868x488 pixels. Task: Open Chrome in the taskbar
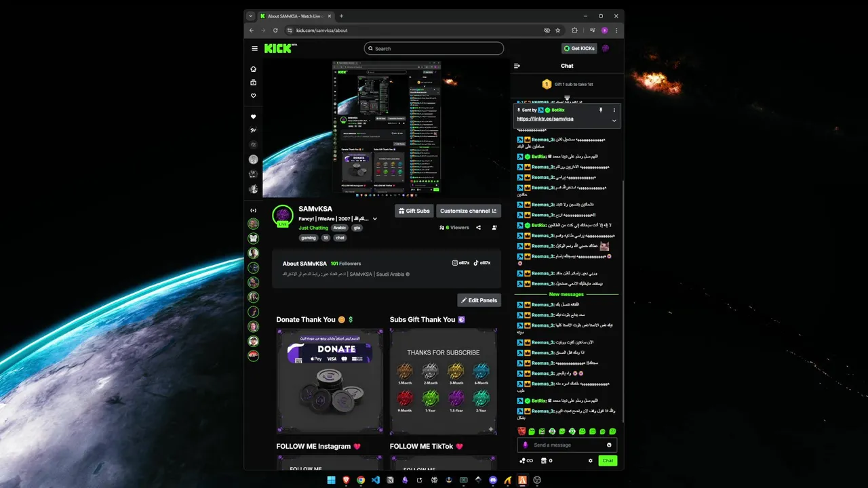coord(361,480)
